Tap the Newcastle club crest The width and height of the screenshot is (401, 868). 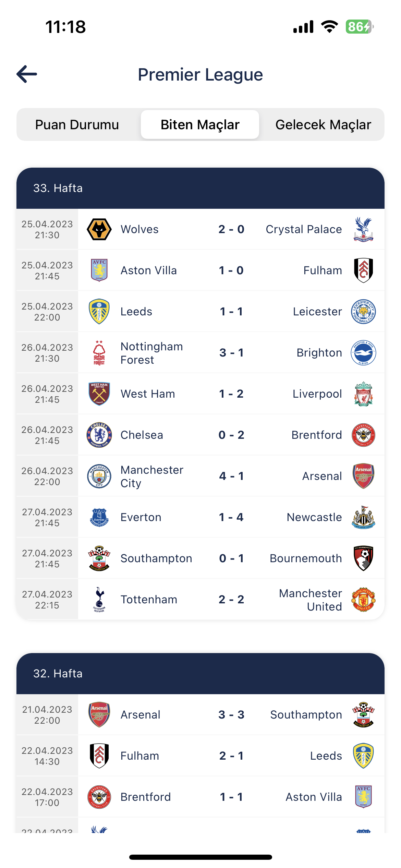[363, 517]
